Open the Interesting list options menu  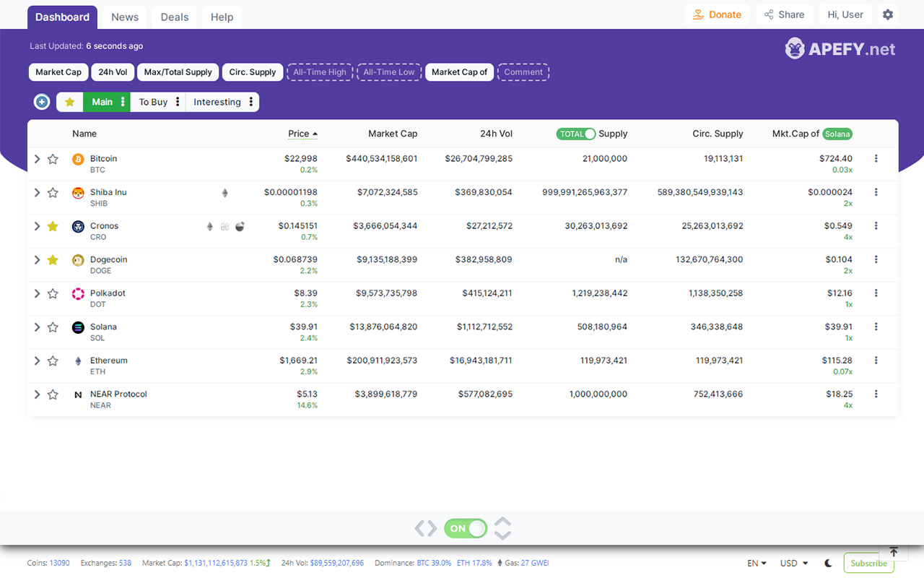251,102
